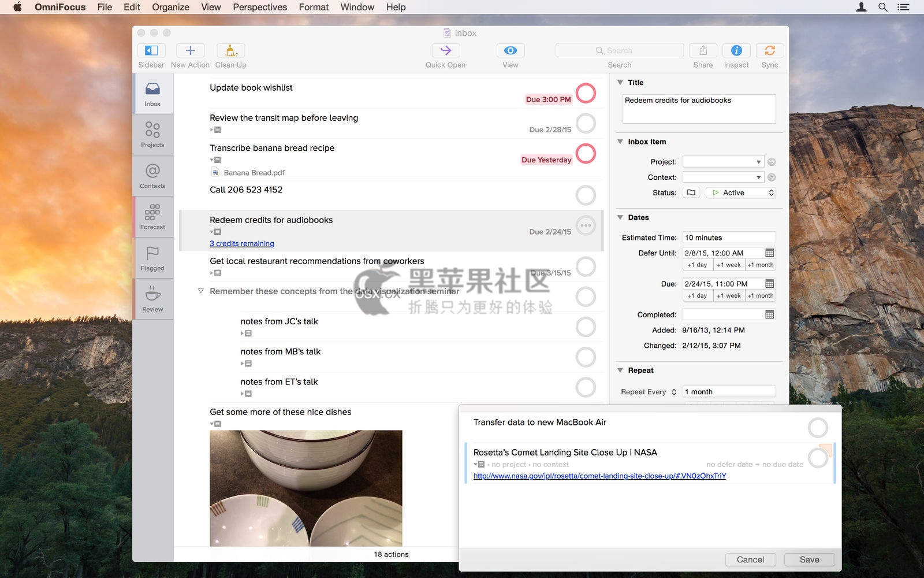Image resolution: width=924 pixels, height=578 pixels.
Task: Collapse the Repeat inspector section
Action: (620, 370)
